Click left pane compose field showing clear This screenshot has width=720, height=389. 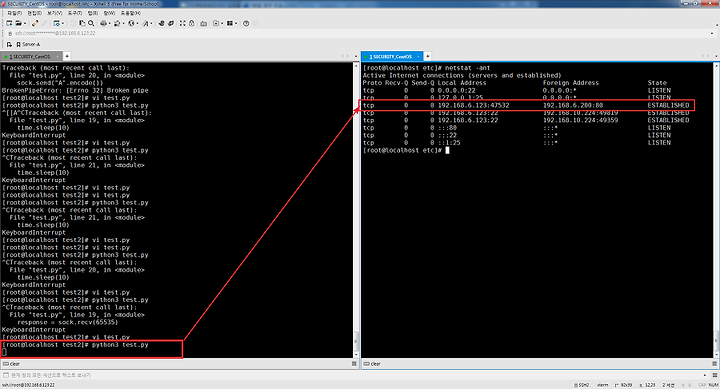click(x=176, y=364)
